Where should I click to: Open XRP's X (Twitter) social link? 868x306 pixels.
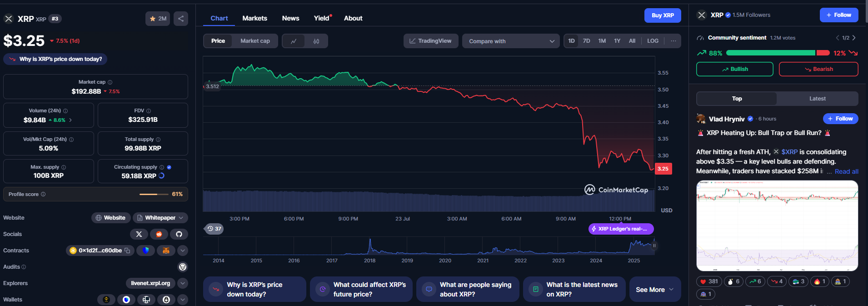point(139,234)
